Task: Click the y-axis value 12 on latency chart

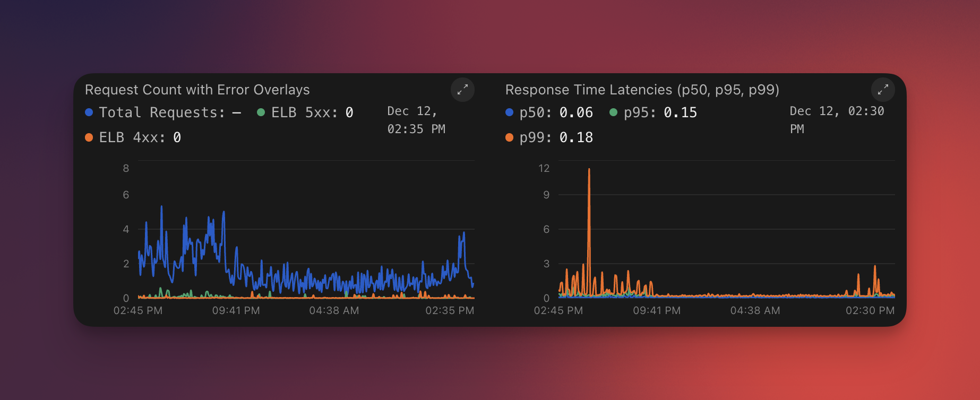Action: (544, 168)
